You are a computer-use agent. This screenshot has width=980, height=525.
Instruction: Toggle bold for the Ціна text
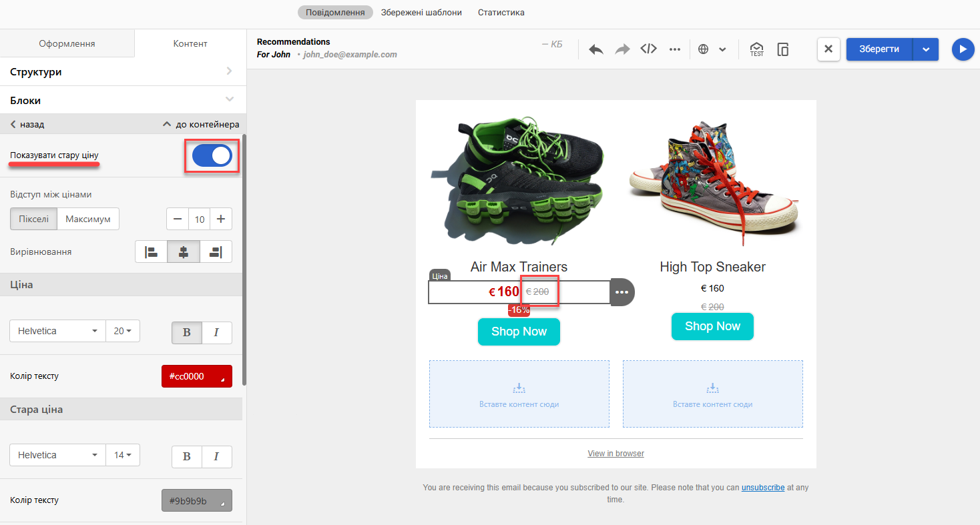[187, 333]
